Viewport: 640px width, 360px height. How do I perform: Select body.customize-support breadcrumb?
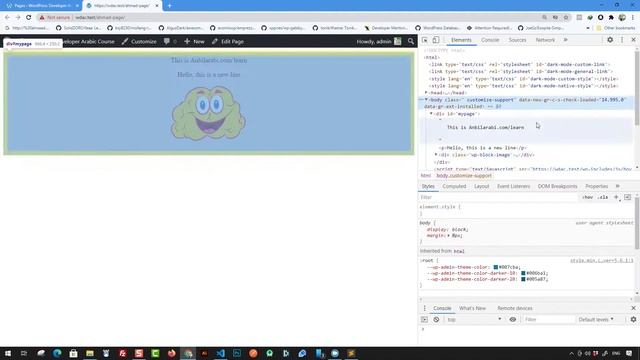[464, 176]
